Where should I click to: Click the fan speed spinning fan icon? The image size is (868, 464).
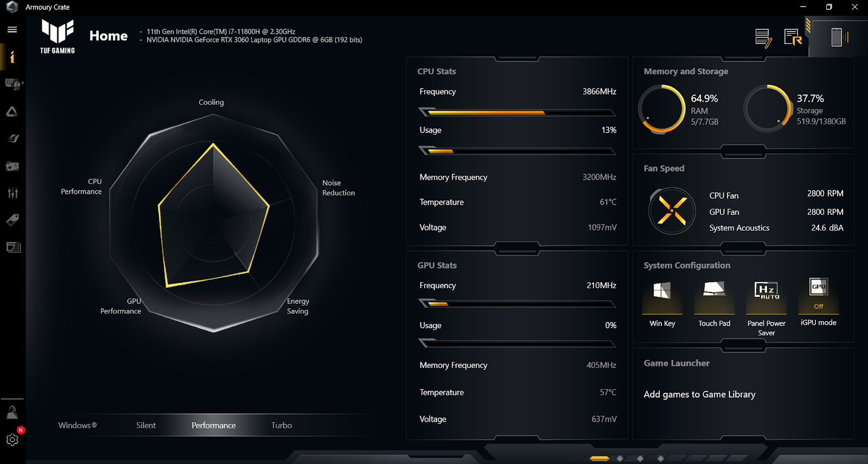coord(672,211)
